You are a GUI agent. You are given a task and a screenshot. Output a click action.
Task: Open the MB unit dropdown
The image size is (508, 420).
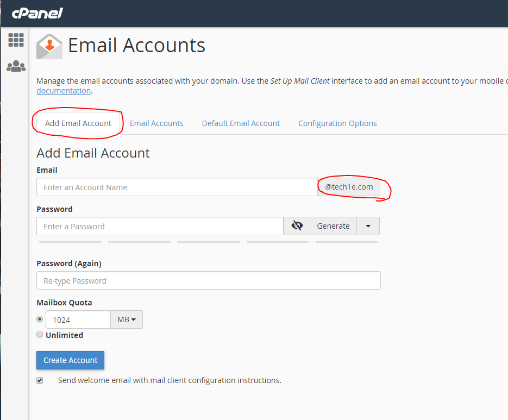(x=127, y=319)
